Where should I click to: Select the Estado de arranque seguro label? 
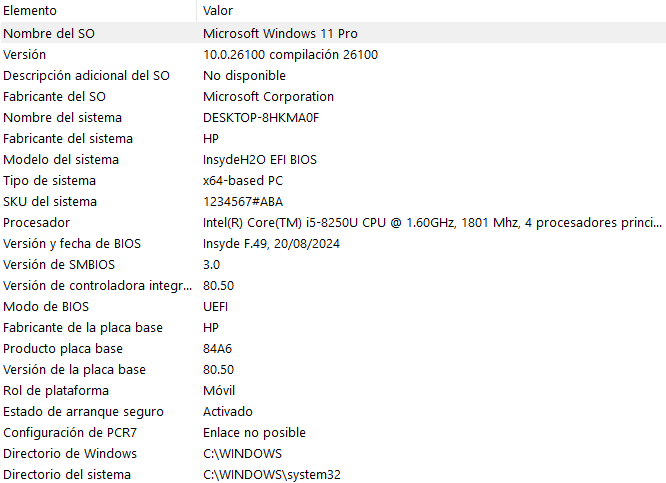point(83,412)
